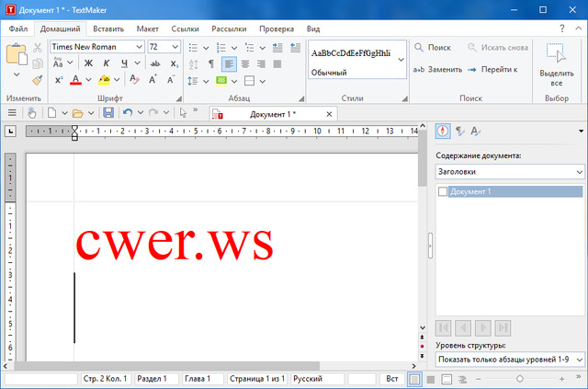Open the navigation compass panel icon
Viewport: 588px width, 389px height.
(444, 132)
